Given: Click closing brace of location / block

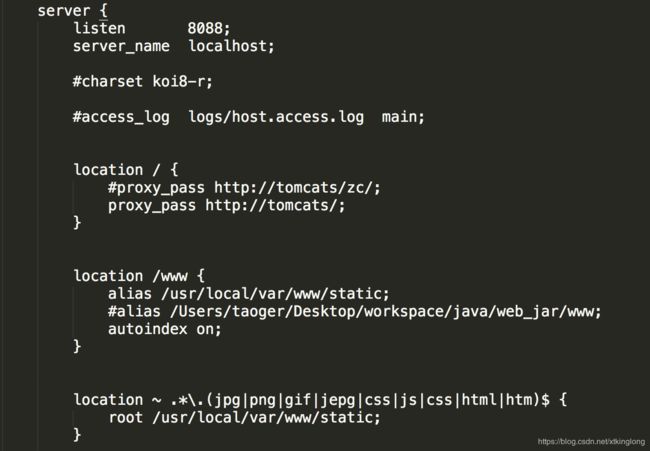Looking at the screenshot, I should 77,223.
